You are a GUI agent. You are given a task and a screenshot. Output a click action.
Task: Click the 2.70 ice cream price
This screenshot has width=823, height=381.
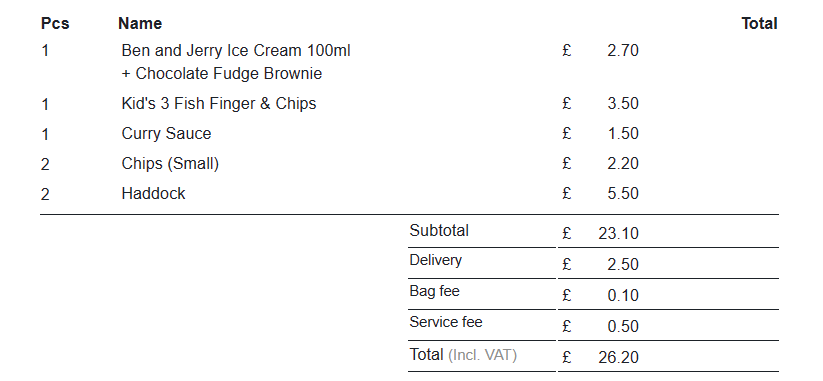622,51
